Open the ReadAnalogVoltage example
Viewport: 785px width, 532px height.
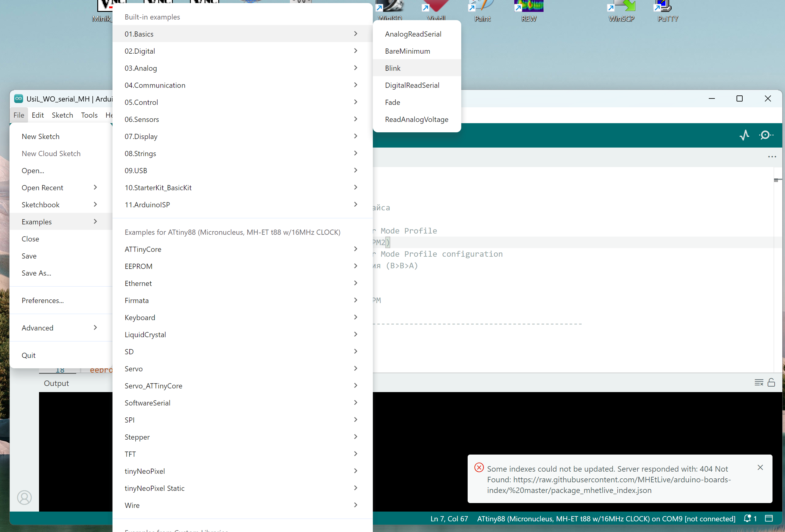[x=417, y=119]
